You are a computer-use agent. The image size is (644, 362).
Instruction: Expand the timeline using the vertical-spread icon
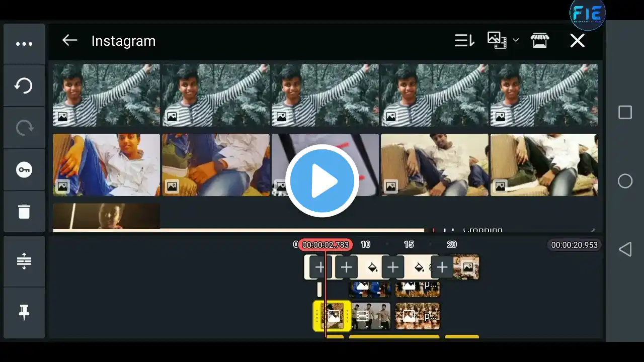coord(24,261)
